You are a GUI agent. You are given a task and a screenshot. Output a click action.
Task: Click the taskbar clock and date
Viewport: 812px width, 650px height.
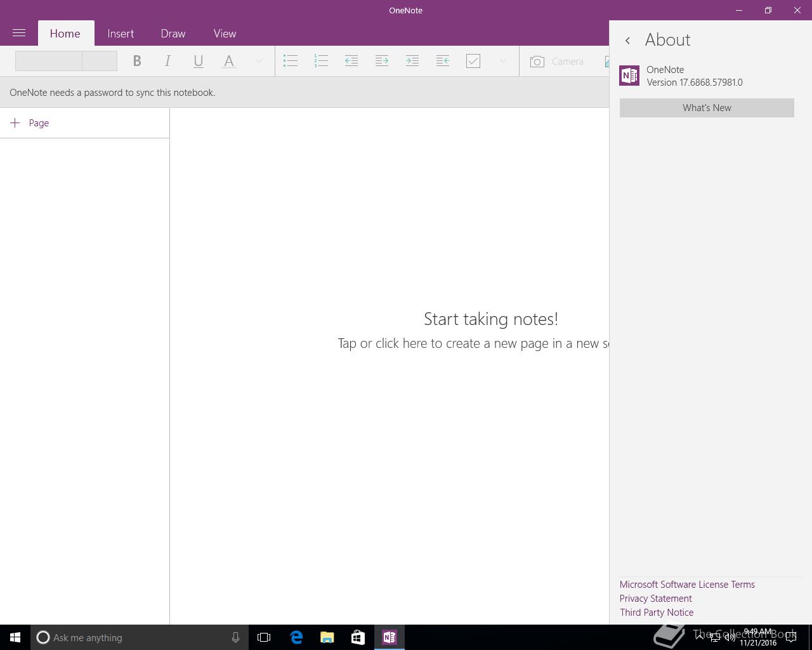(x=758, y=637)
